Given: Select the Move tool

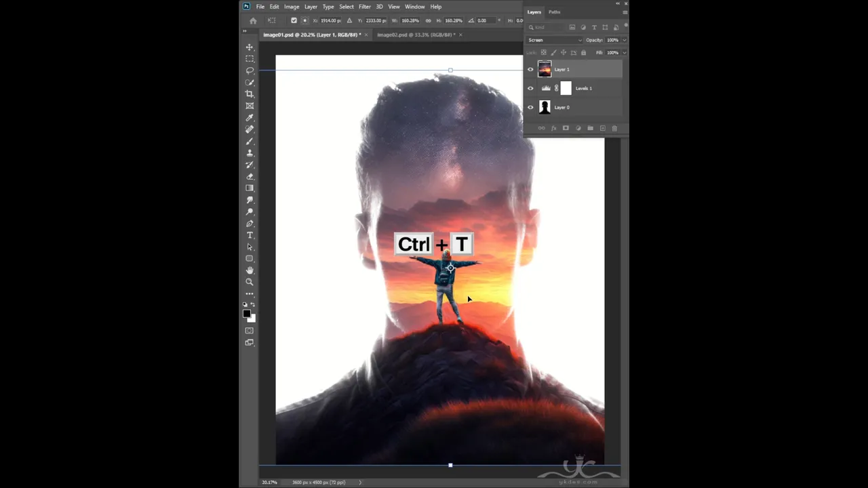Looking at the screenshot, I should 250,47.
